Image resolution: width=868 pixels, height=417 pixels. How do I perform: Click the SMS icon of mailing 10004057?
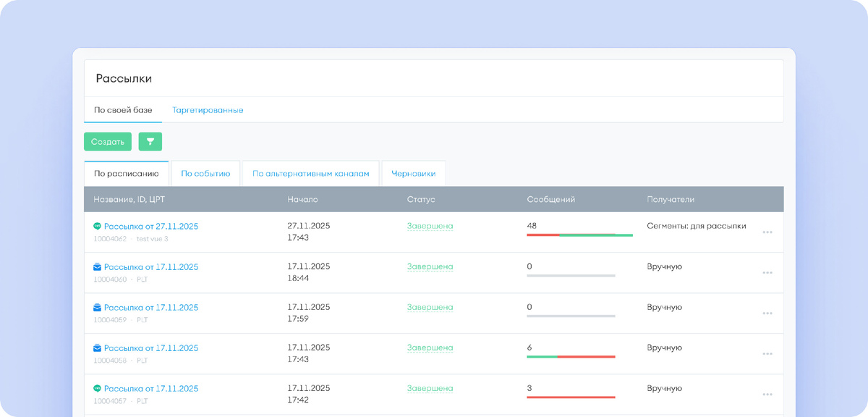point(97,389)
